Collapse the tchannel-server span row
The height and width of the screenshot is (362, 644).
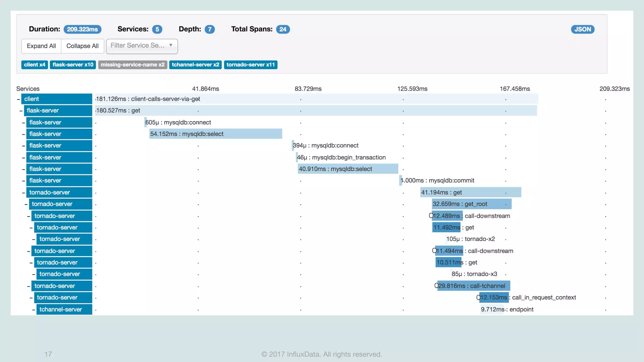point(34,310)
